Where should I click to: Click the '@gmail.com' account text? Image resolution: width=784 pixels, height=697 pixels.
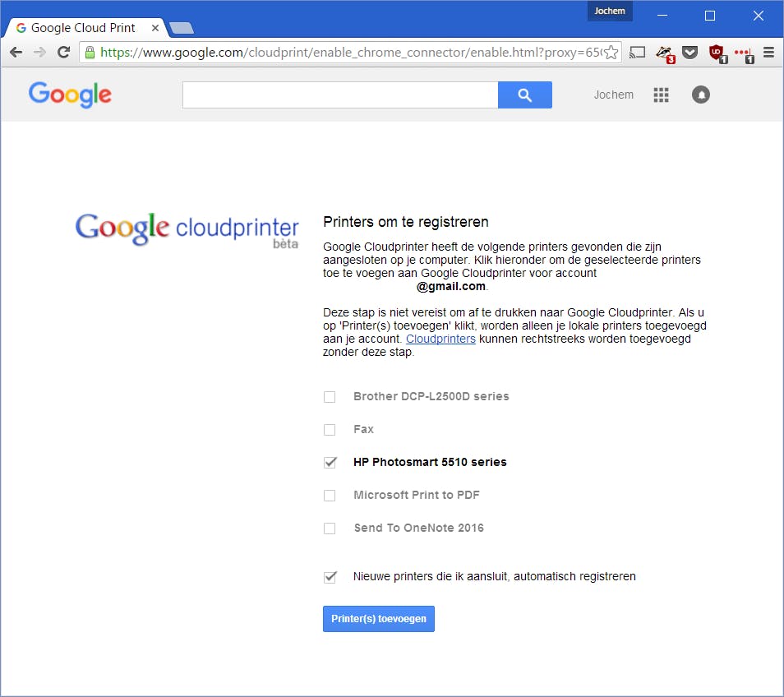point(451,287)
